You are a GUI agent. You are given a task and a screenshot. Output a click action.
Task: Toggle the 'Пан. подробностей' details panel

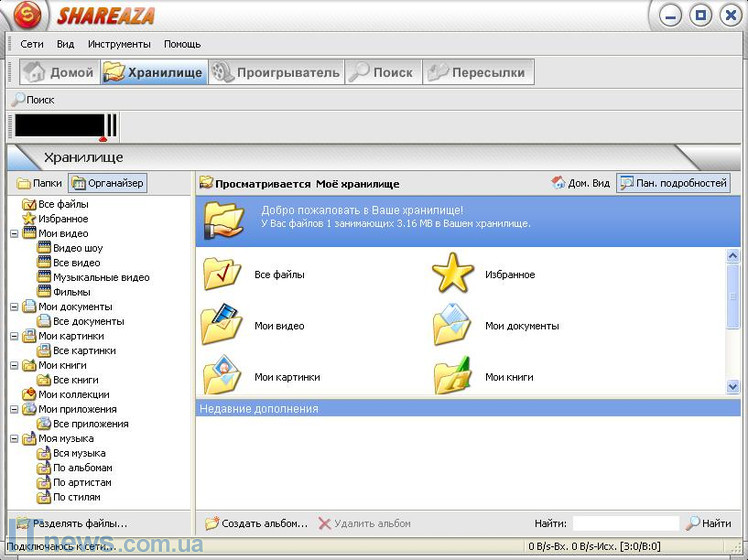(x=673, y=183)
